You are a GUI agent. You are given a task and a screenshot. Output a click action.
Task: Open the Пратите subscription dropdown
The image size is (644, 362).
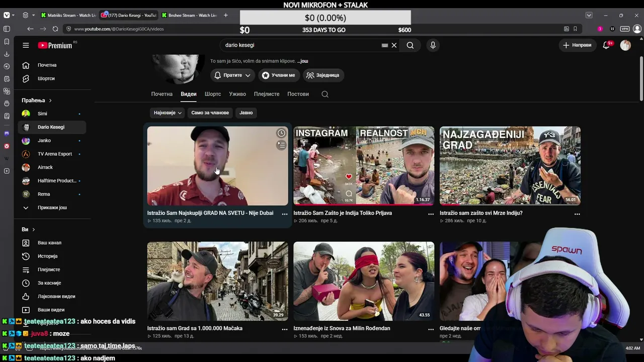click(232, 75)
